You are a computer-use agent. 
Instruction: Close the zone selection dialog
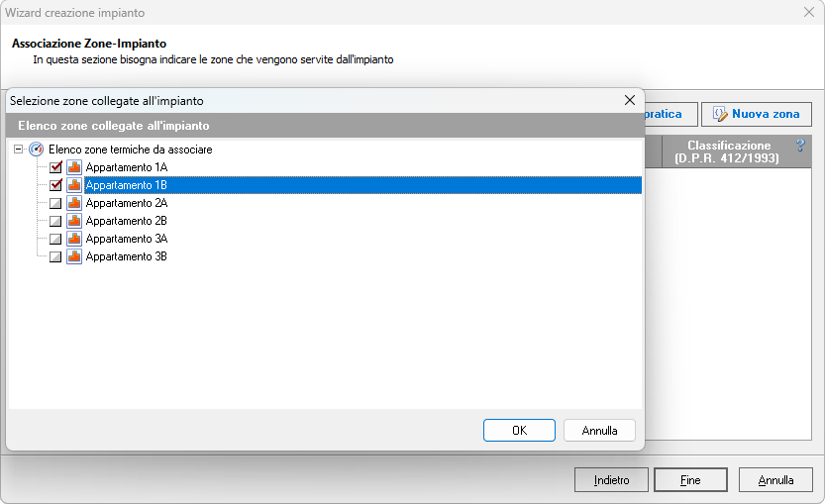coord(629,100)
